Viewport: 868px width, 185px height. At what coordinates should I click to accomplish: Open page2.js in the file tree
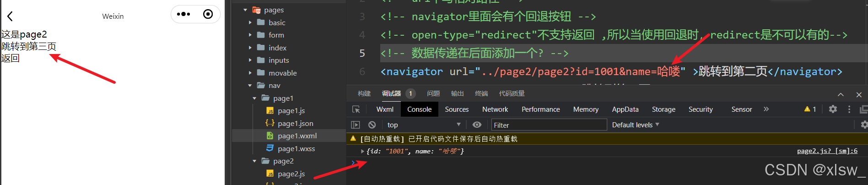pos(291,174)
